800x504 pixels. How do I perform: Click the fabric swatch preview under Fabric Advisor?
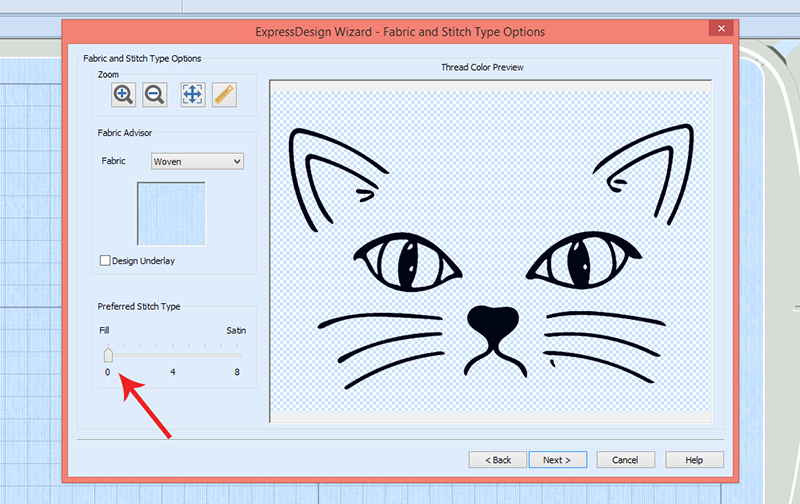point(171,214)
